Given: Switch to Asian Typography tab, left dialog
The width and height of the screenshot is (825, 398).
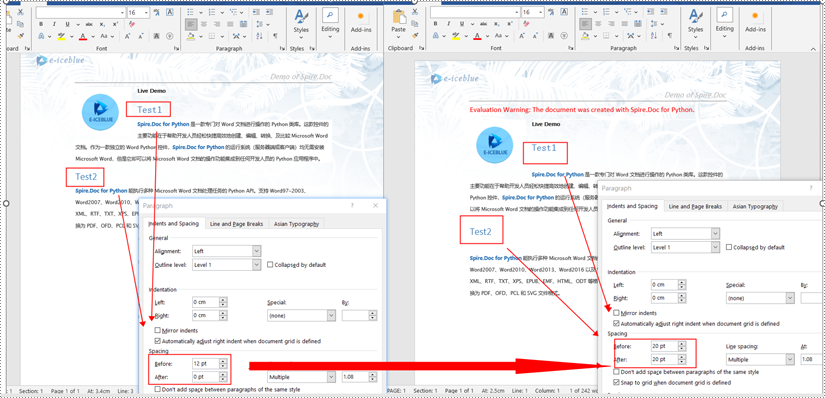Looking at the screenshot, I should click(x=296, y=224).
